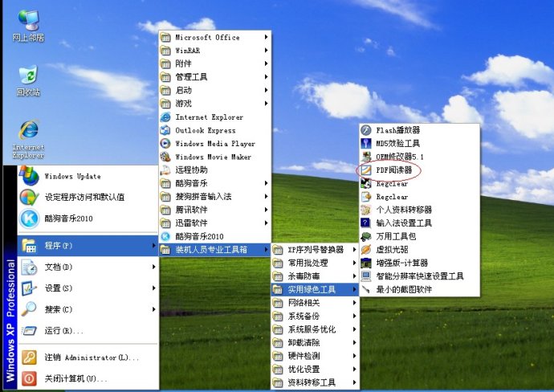Expand XP序列号替换器 folder arrow
Screen dimensions: 554x392
pyautogui.click(x=354, y=250)
